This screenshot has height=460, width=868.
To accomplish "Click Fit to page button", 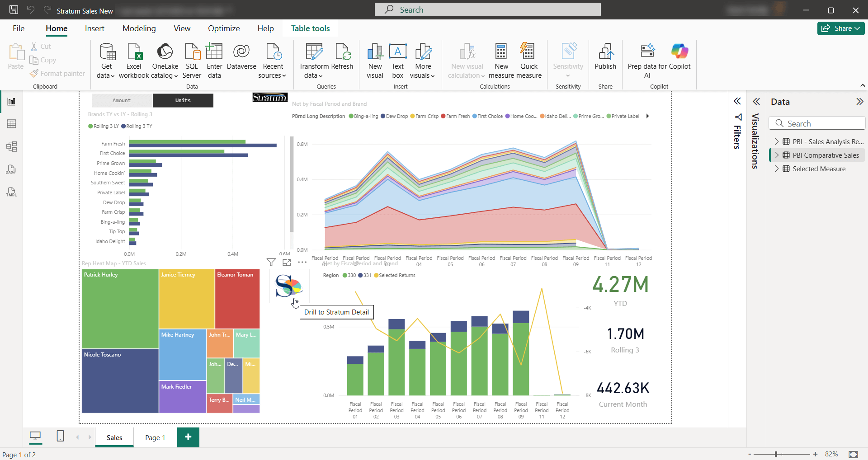I will [x=853, y=454].
